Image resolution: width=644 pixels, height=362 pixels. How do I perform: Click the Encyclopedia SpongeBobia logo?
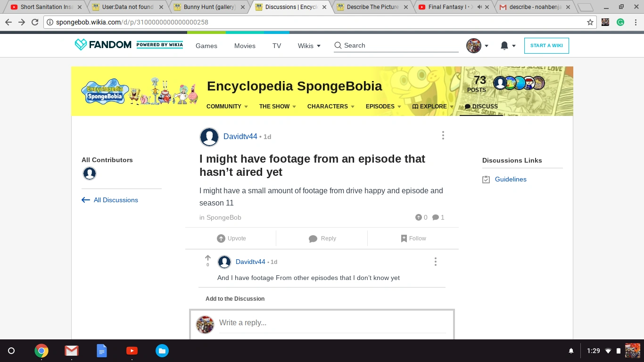[105, 91]
